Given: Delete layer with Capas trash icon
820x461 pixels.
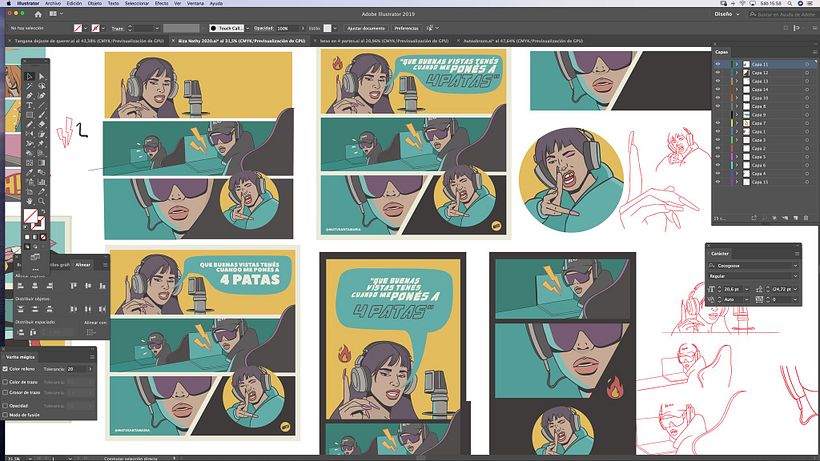Looking at the screenshot, I should [x=806, y=218].
